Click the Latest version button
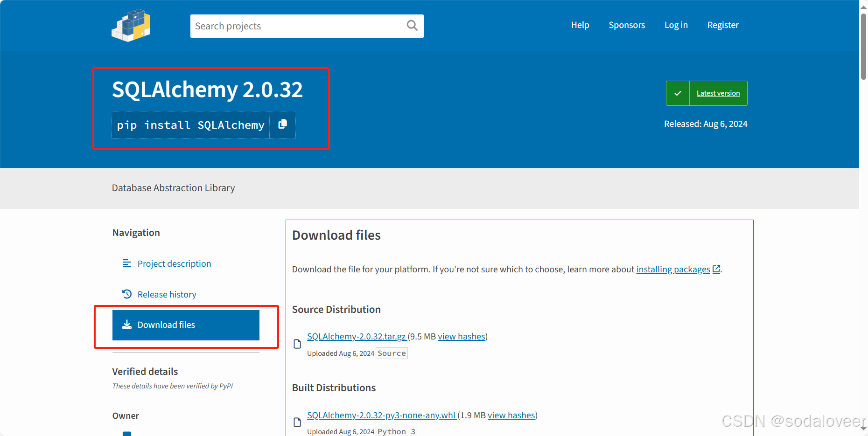 (x=718, y=93)
